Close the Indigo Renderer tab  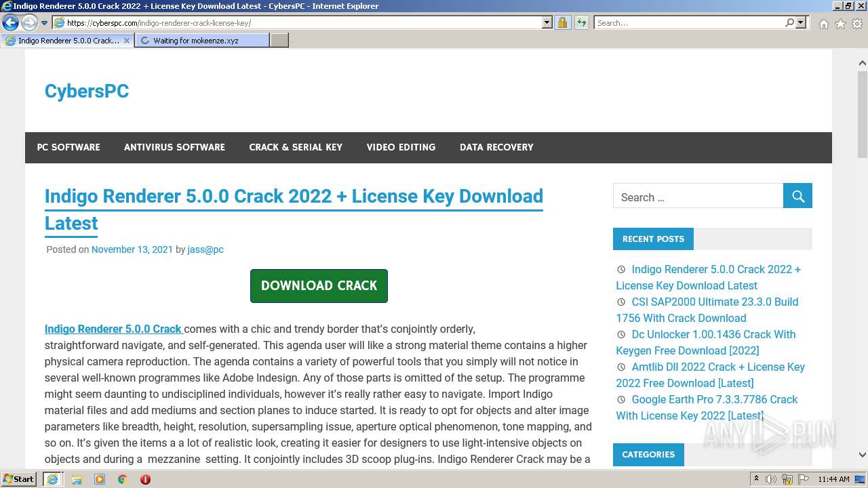tap(127, 41)
